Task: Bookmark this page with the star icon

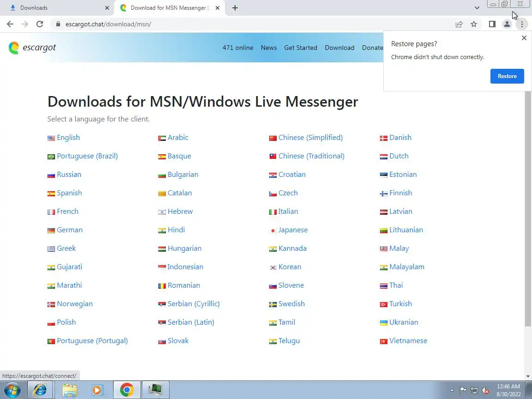Action: (x=474, y=24)
